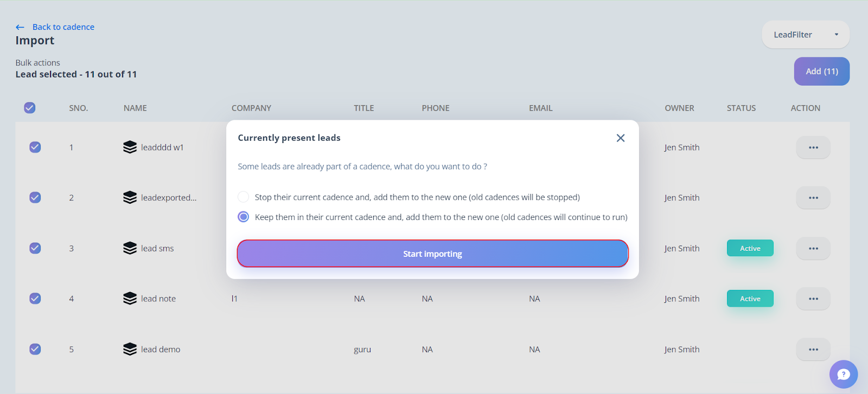Close the Currently present leads dialog
Image resolution: width=868 pixels, height=394 pixels.
621,138
